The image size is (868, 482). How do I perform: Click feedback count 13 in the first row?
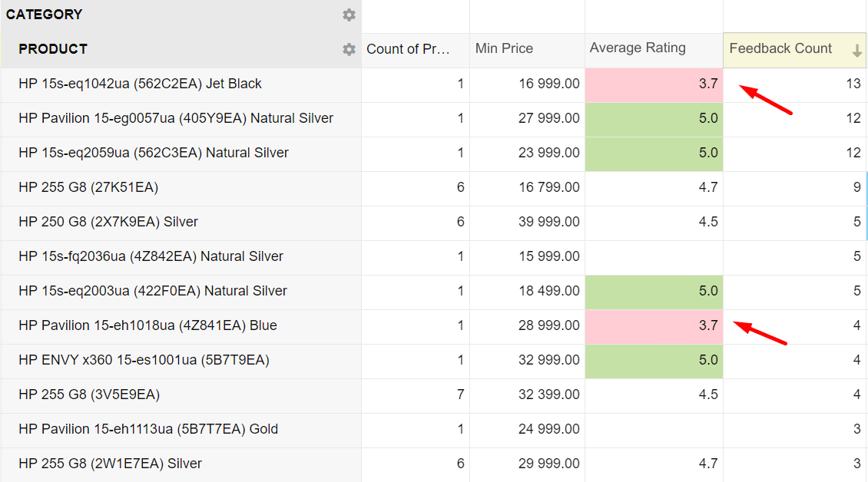point(853,84)
